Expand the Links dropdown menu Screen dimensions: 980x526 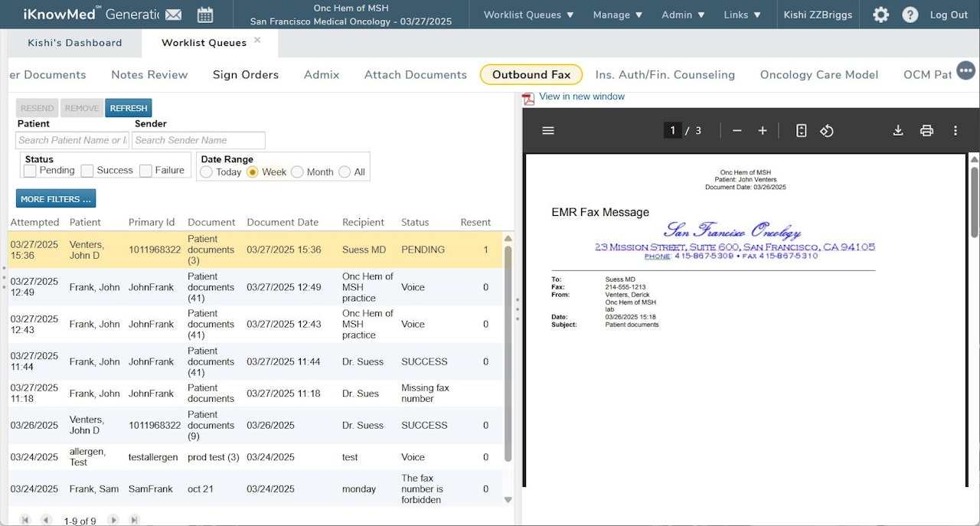pyautogui.click(x=742, y=15)
